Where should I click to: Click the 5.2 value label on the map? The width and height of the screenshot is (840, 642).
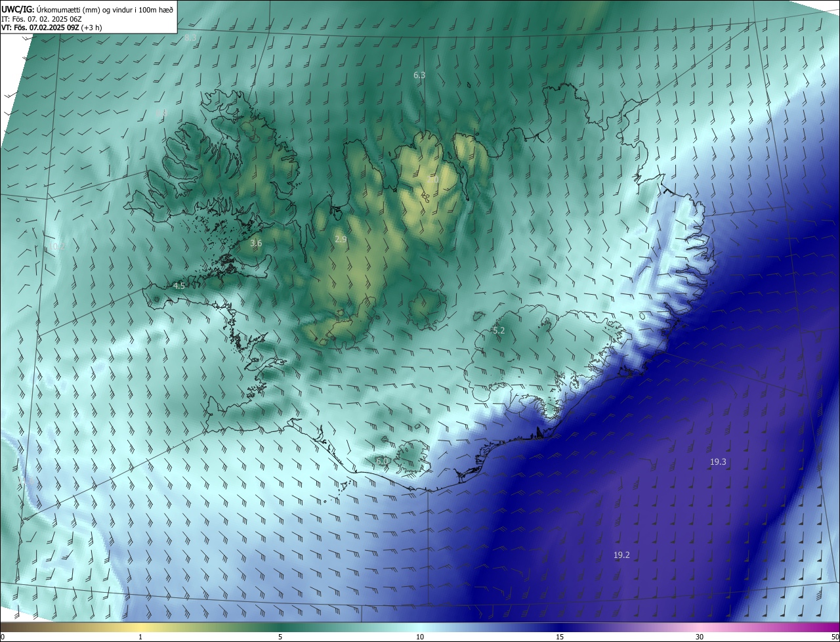499,331
